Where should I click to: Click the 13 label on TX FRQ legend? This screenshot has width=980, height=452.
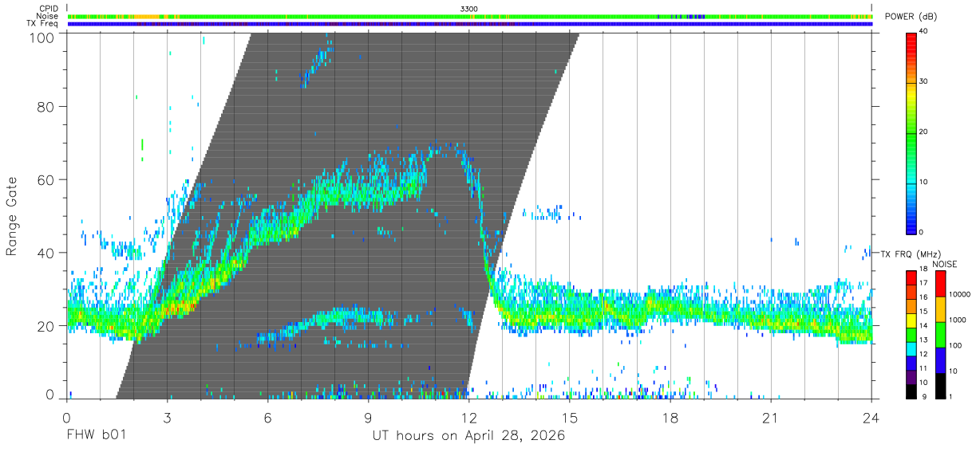point(924,340)
